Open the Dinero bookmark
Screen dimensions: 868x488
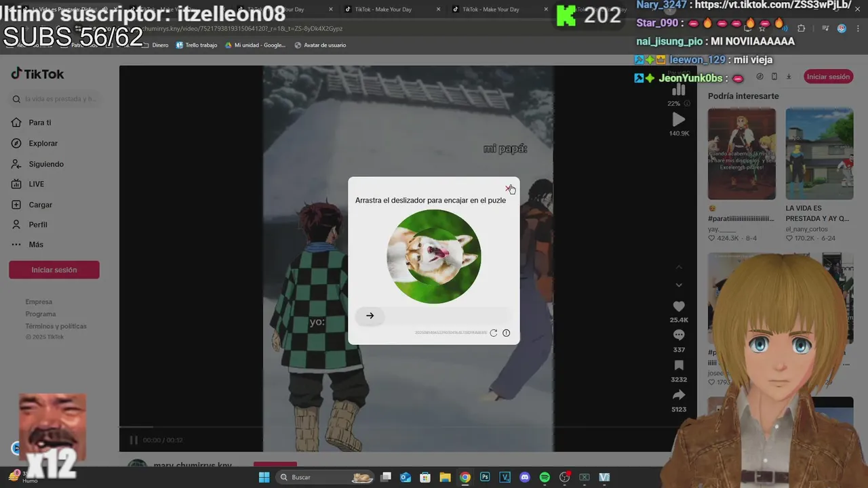pos(155,45)
